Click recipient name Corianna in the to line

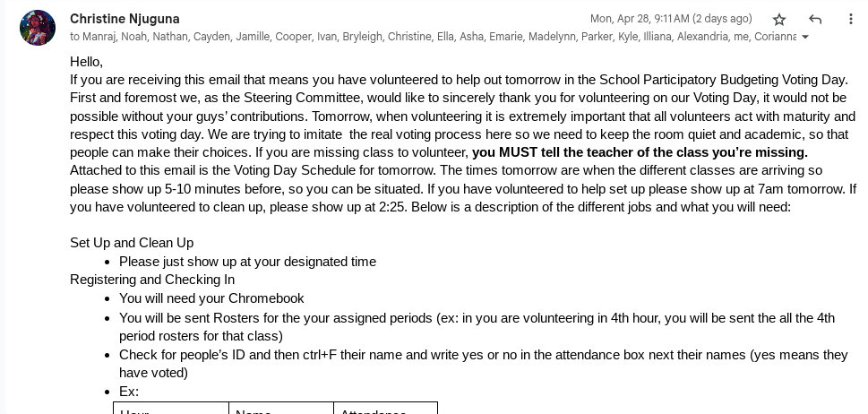776,37
